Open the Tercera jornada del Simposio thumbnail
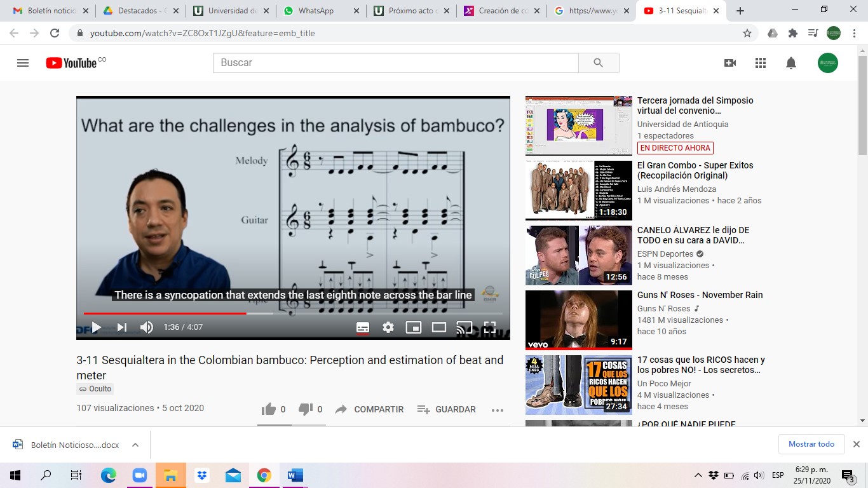Viewport: 868px width, 488px height. point(579,126)
